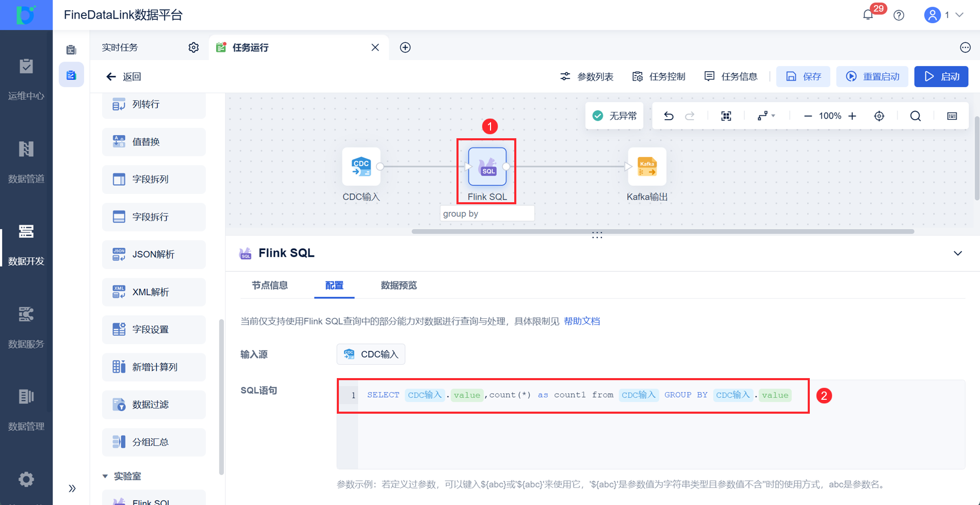The width and height of the screenshot is (980, 505).
Task: Click the center-view locate icon on the canvas
Action: pyautogui.click(x=879, y=116)
